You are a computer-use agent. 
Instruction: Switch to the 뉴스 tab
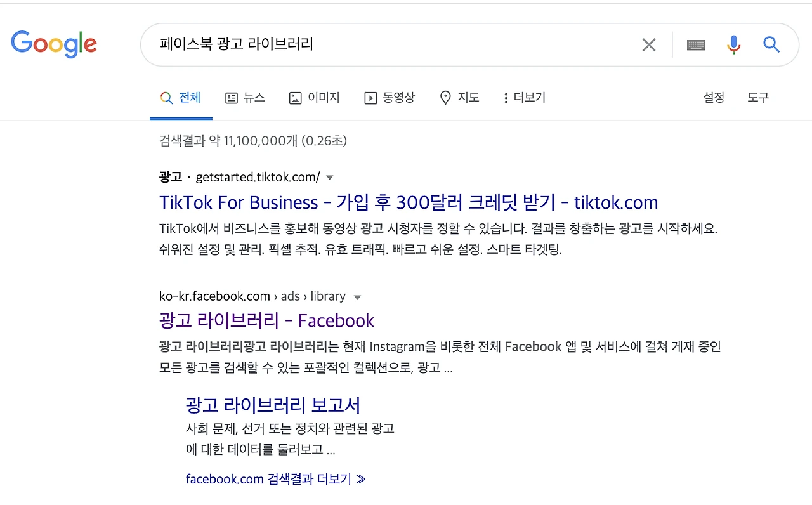pyautogui.click(x=245, y=98)
